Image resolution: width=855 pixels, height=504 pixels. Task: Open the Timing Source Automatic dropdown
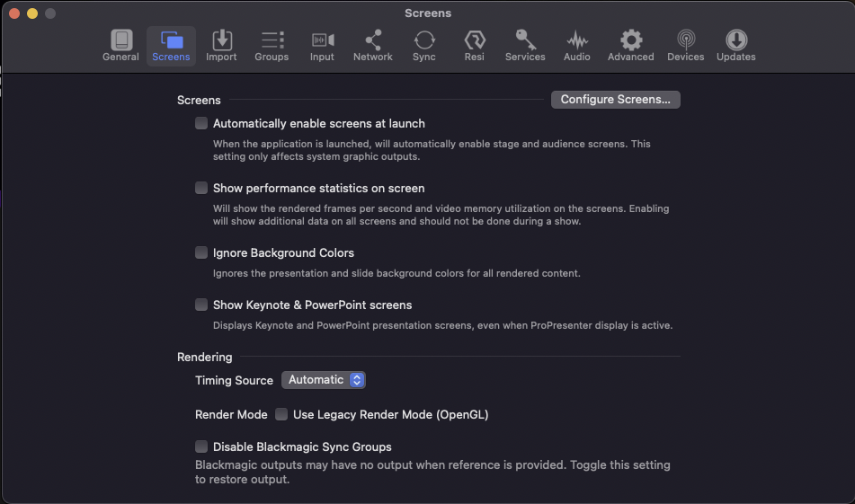[x=324, y=380]
